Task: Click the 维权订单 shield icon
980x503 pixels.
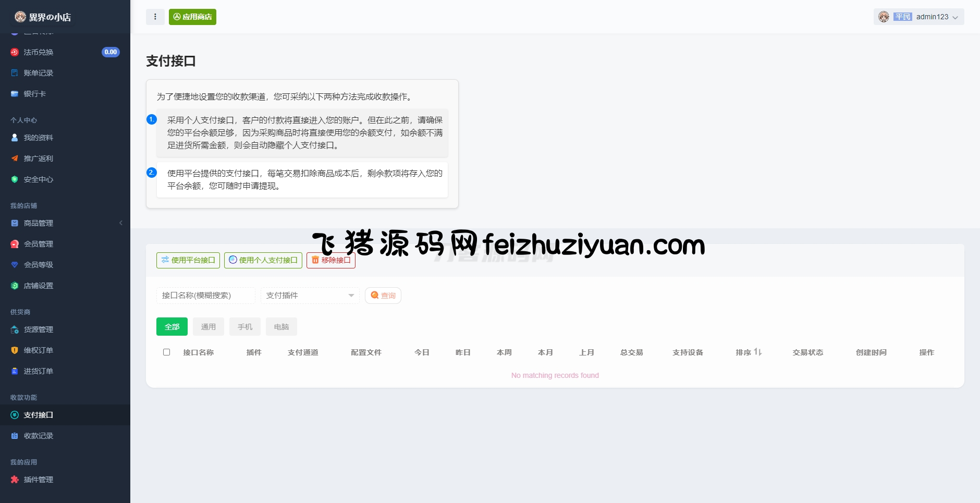Action: pyautogui.click(x=15, y=350)
